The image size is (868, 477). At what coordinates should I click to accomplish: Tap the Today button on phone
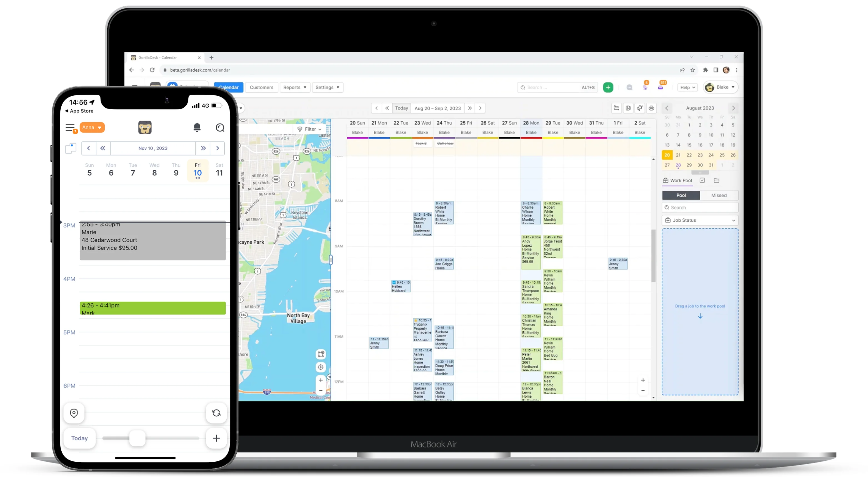tap(79, 438)
